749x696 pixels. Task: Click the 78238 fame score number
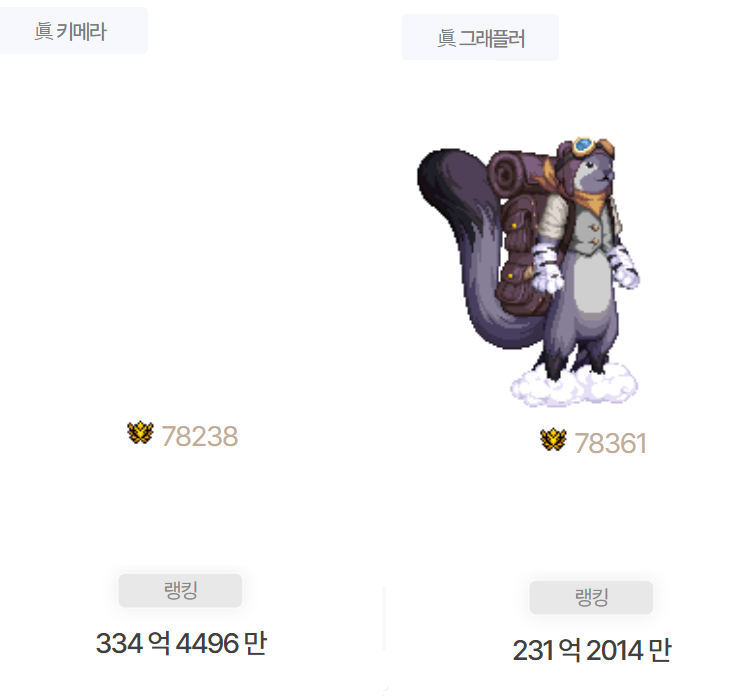pyautogui.click(x=200, y=436)
